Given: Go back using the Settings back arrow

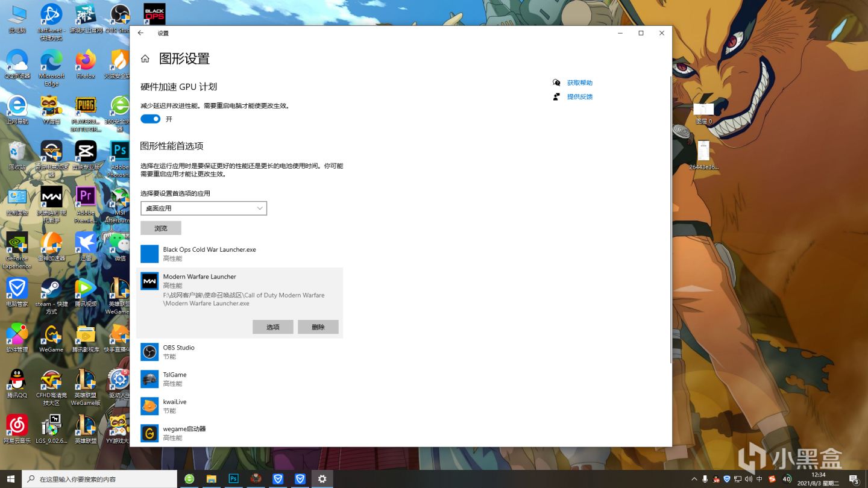Looking at the screenshot, I should [x=140, y=33].
